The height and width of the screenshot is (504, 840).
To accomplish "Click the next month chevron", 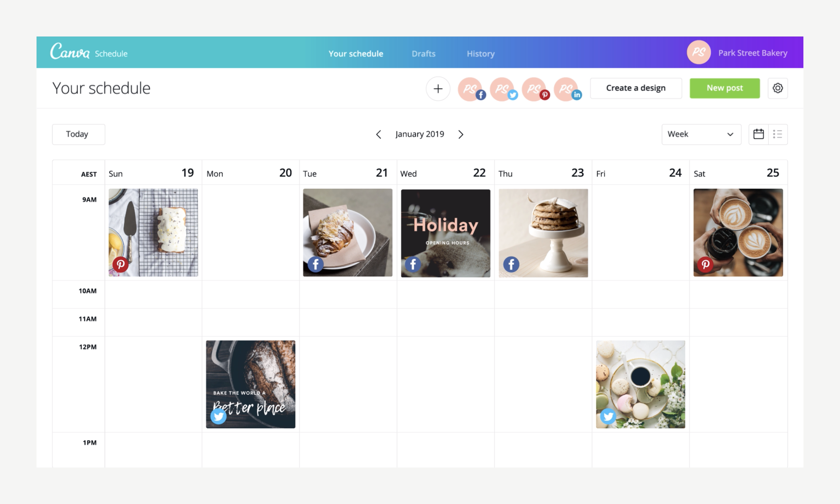I will [461, 134].
